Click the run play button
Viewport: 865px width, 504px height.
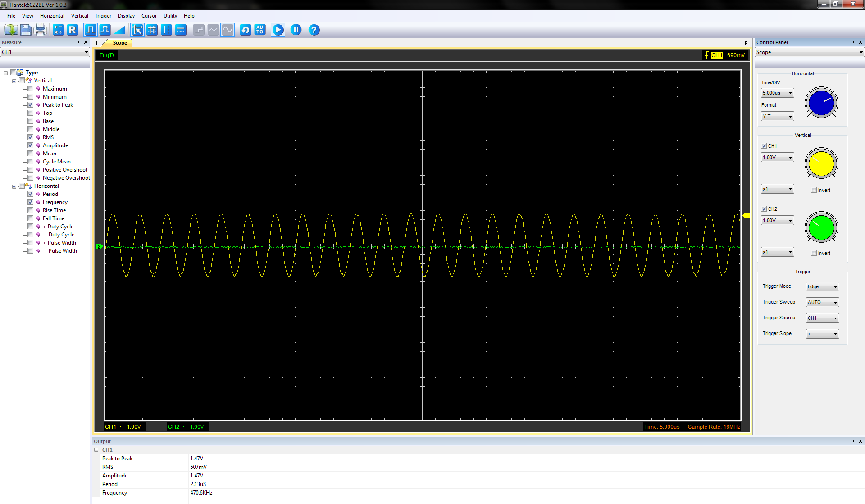point(278,30)
